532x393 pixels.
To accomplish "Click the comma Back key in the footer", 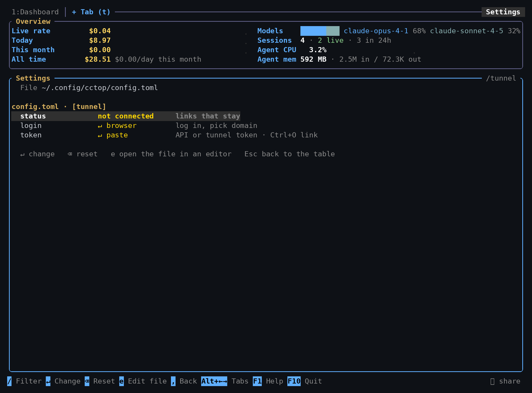I will [x=173, y=381].
